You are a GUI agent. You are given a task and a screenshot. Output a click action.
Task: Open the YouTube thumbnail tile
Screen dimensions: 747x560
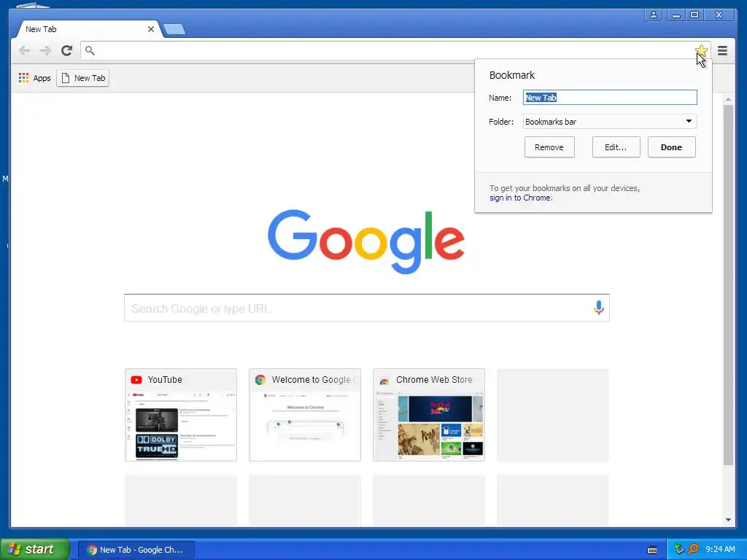(181, 415)
